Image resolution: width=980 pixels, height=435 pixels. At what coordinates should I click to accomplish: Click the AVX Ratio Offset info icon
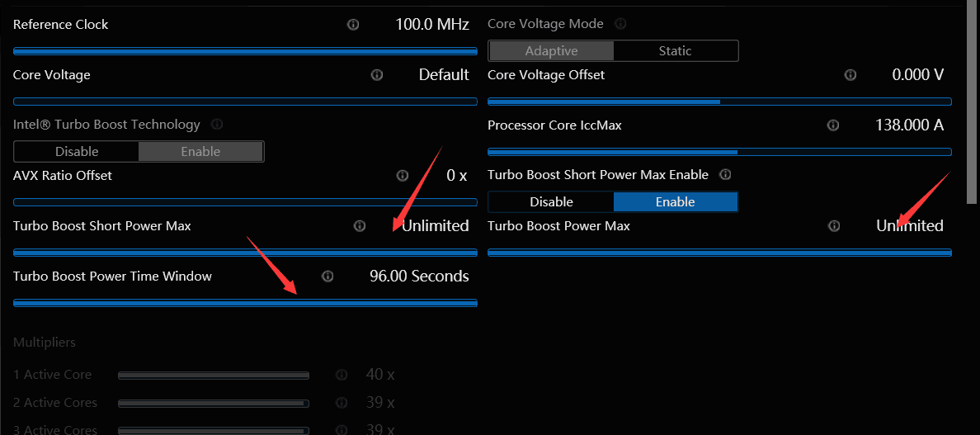[x=403, y=176]
